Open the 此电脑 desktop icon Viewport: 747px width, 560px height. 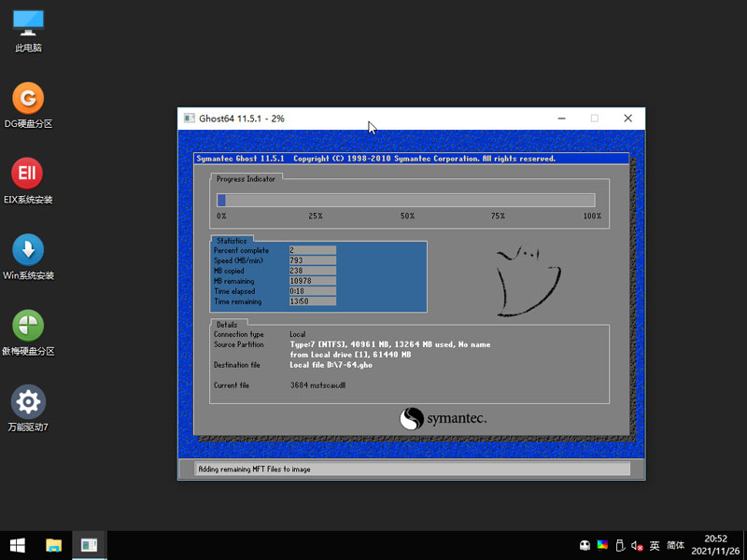coord(28,32)
